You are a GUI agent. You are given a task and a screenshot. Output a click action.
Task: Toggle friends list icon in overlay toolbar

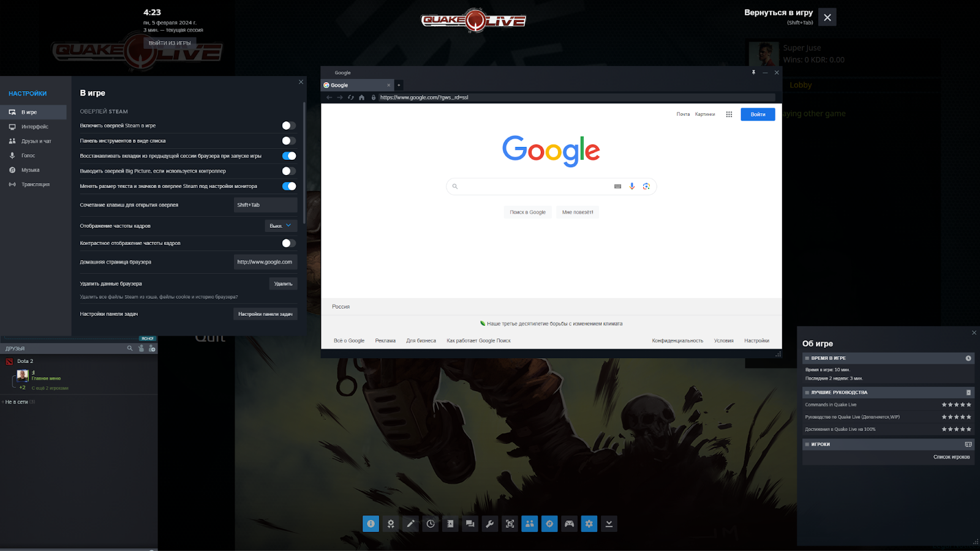coord(530,523)
